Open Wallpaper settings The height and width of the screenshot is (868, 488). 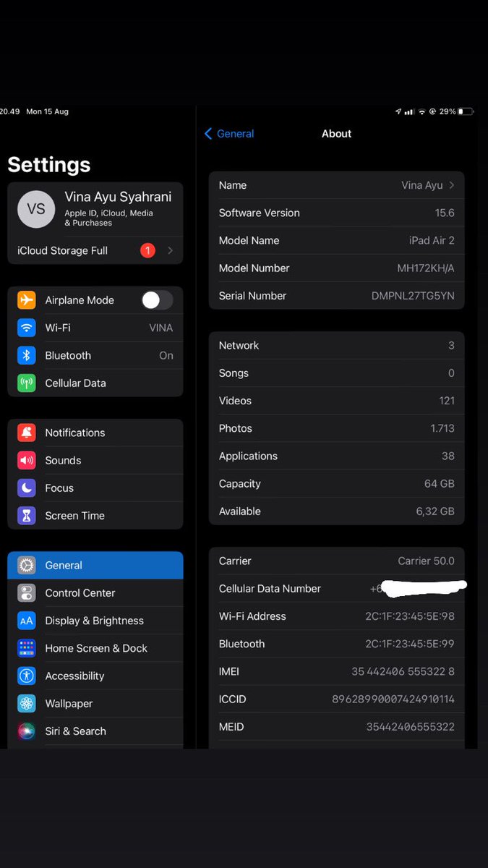pyautogui.click(x=95, y=703)
